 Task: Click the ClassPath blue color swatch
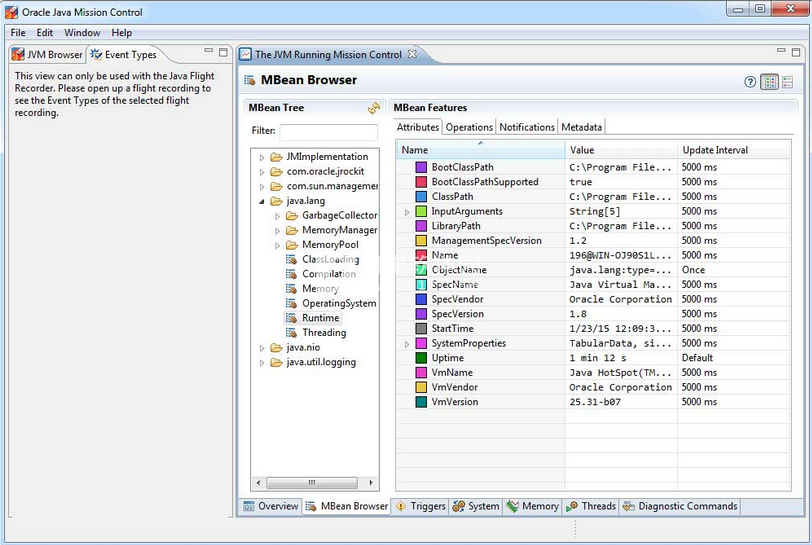(422, 197)
